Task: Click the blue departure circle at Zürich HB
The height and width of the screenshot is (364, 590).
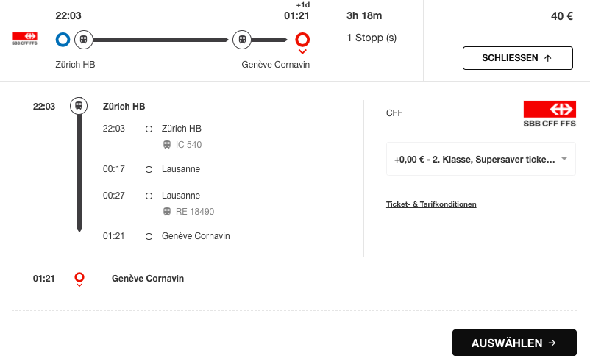Action: point(63,40)
